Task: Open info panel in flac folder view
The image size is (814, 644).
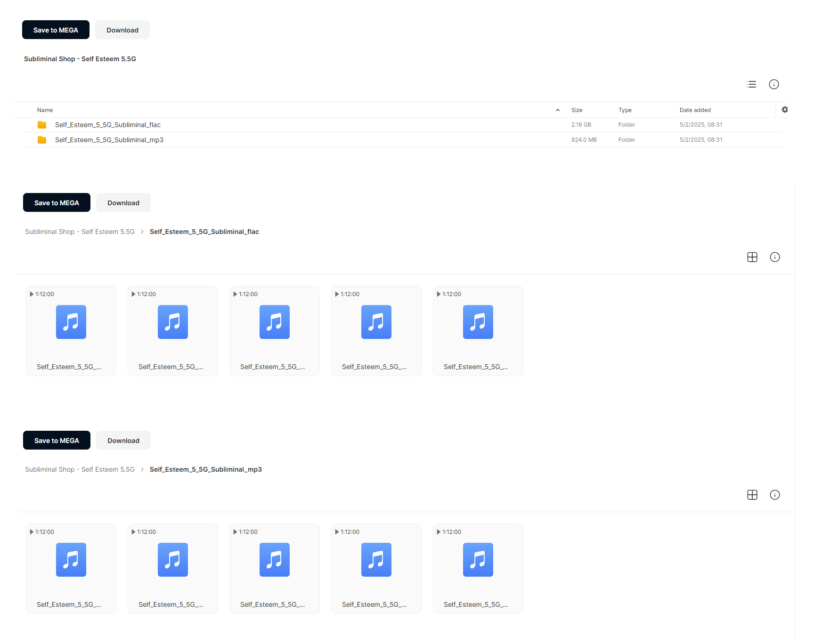Action: click(775, 257)
